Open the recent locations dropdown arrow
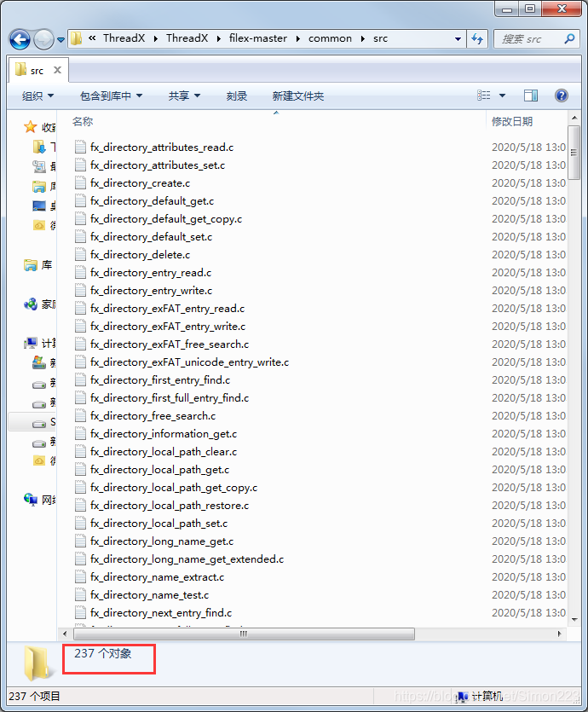The width and height of the screenshot is (588, 712). (61, 40)
